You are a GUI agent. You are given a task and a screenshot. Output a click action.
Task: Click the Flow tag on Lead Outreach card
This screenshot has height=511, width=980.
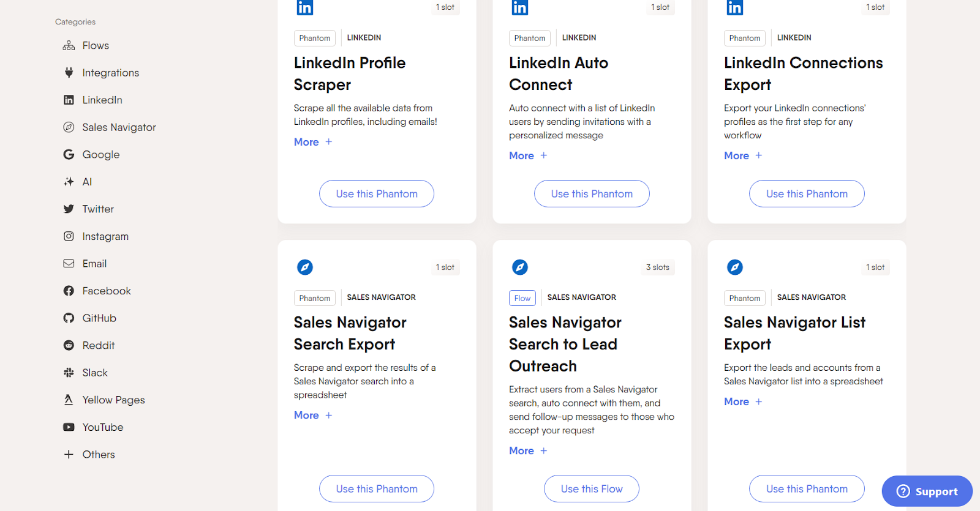point(522,298)
